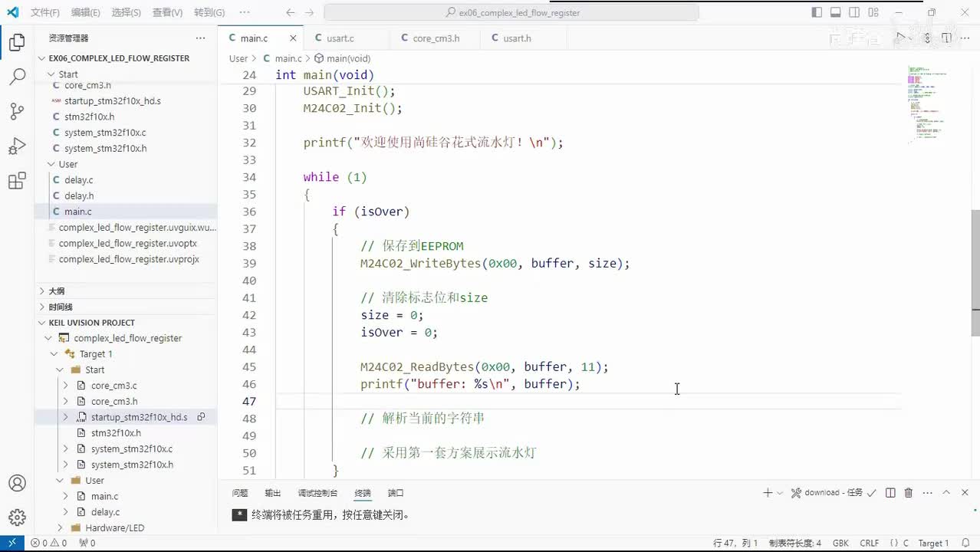The image size is (980, 552).
Task: Change the GBK file encoding
Action: pos(840,543)
